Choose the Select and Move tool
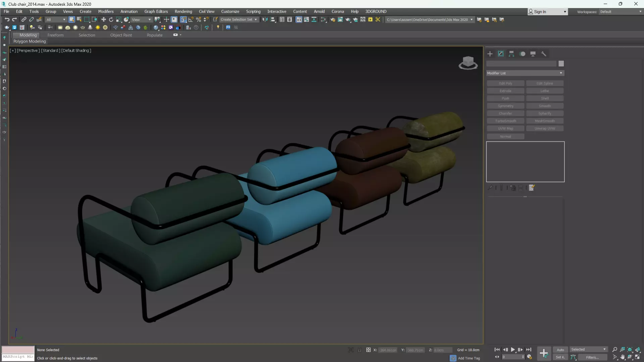Viewport: 644px width, 362px height. (103, 19)
